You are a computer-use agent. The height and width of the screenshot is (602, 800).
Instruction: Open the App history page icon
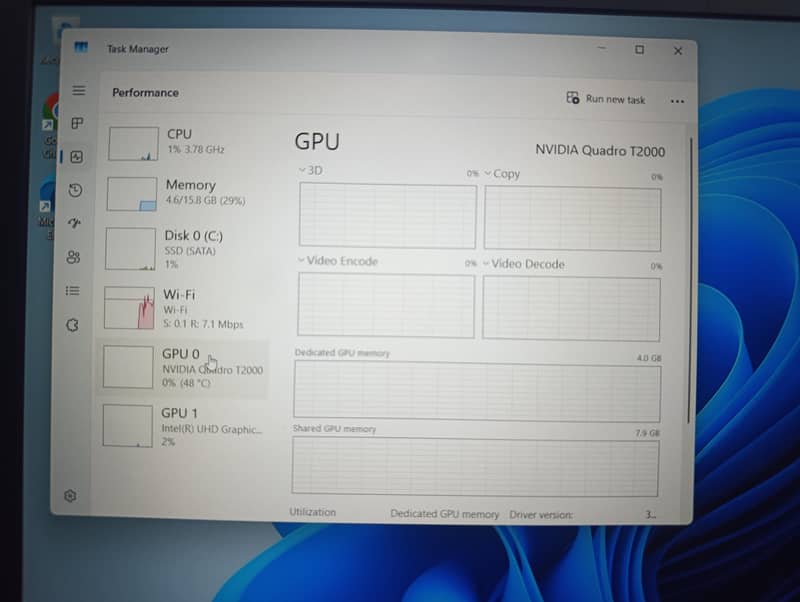pos(76,190)
